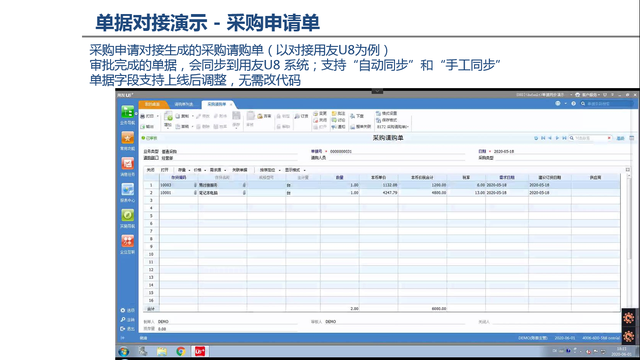Click the globe icon in blue header

click(558, 103)
